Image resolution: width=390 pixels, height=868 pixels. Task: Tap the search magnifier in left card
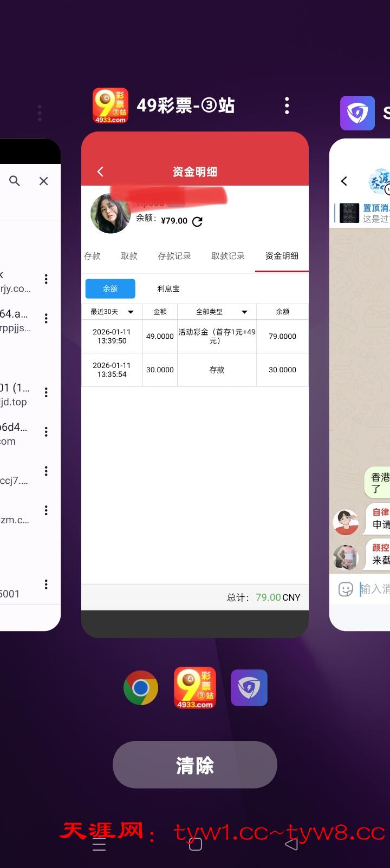click(15, 181)
